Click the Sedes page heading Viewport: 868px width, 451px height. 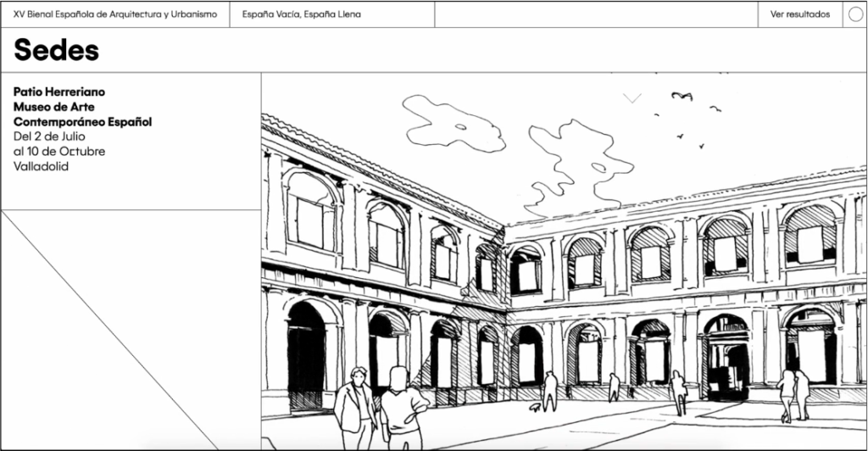56,50
